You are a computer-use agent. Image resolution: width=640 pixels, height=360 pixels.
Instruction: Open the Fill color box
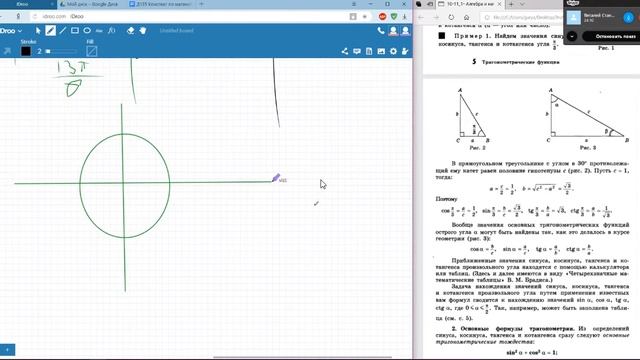(x=92, y=51)
